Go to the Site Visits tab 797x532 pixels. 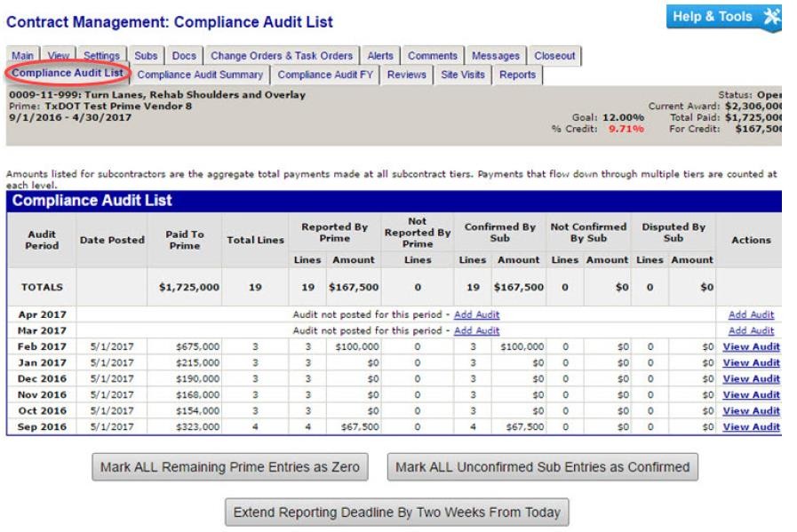462,75
